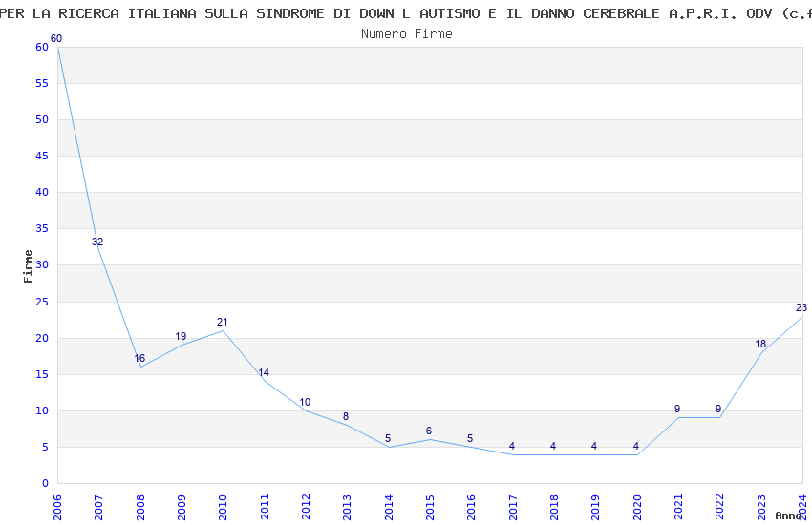Click the x-axis year 2022
This screenshot has height=525, width=812.
pyautogui.click(x=720, y=507)
